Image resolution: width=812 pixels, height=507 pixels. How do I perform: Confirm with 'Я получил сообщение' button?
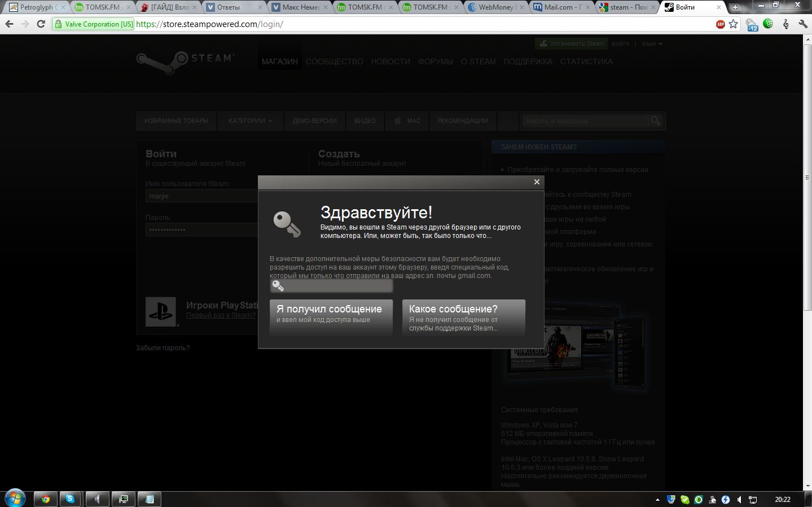click(x=331, y=318)
